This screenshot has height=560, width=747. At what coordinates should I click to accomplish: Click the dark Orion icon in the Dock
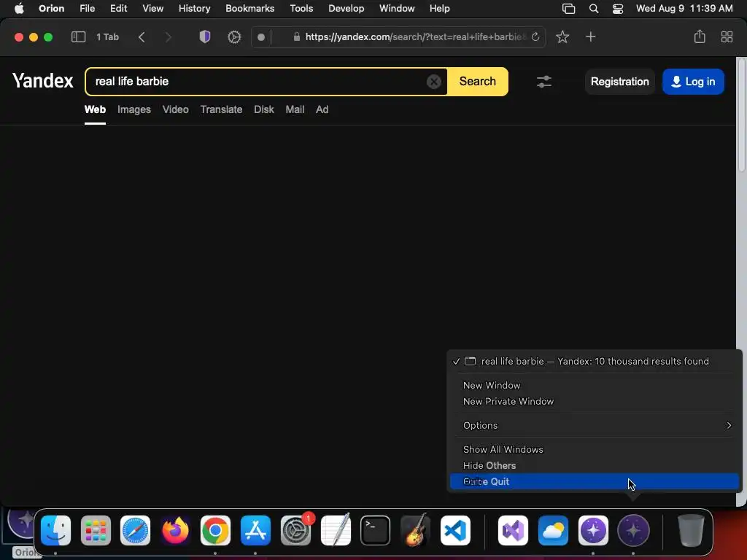pyautogui.click(x=633, y=530)
